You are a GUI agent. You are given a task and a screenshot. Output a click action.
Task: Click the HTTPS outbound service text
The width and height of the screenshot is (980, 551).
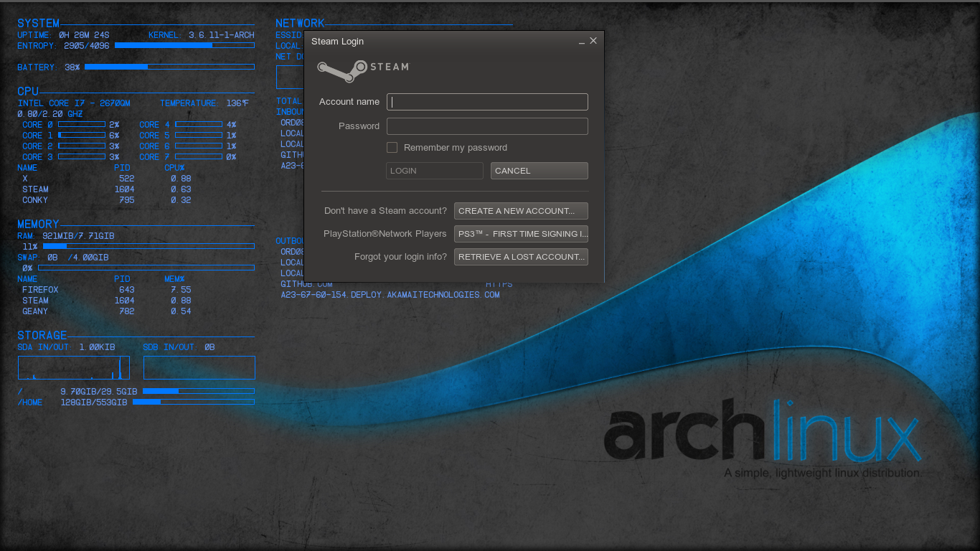[499, 285]
